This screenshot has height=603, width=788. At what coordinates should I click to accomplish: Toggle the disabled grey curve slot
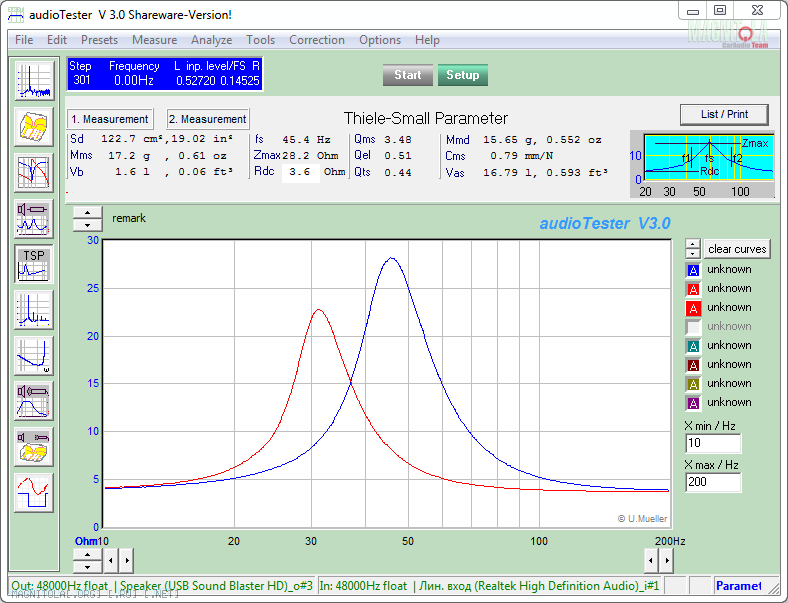point(693,327)
